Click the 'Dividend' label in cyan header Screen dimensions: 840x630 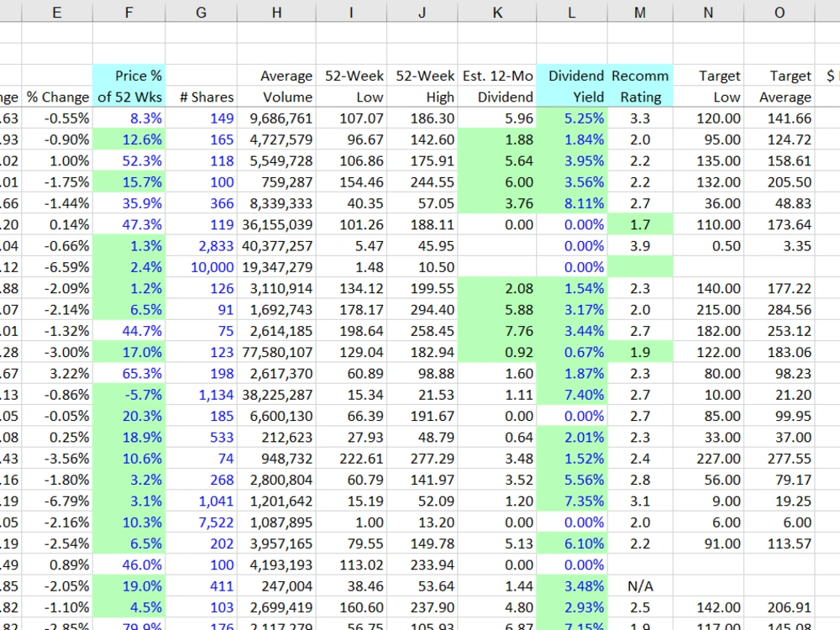(x=572, y=76)
